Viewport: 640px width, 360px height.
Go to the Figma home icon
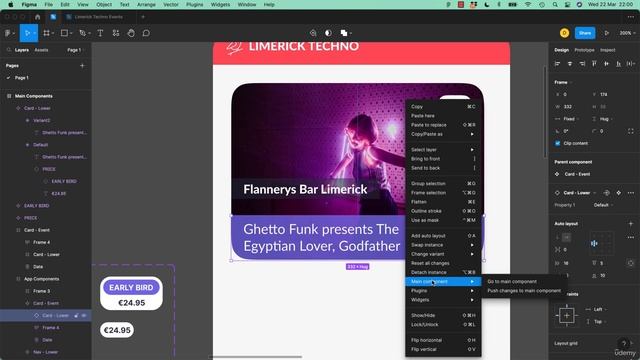tap(38, 17)
